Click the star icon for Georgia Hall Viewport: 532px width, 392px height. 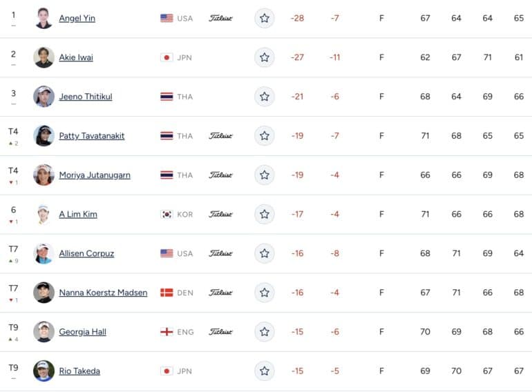[x=265, y=332]
